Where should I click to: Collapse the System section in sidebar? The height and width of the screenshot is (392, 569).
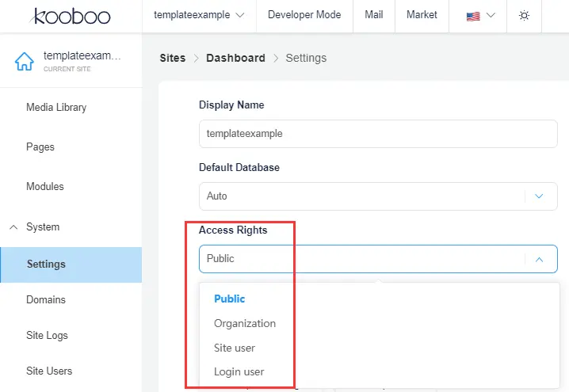tap(13, 227)
